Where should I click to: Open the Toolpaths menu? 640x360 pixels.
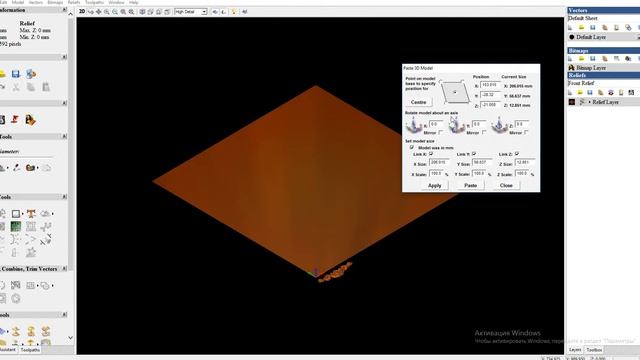(94, 2)
